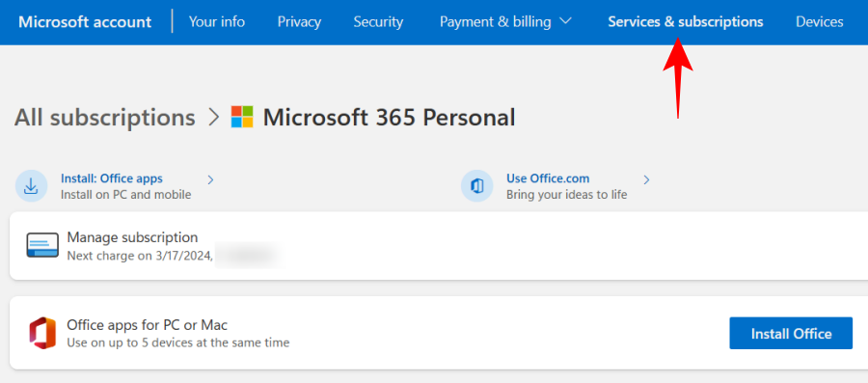Click the 'Office apps for PC or Mac' text
The height and width of the screenshot is (383, 868).
tap(148, 324)
